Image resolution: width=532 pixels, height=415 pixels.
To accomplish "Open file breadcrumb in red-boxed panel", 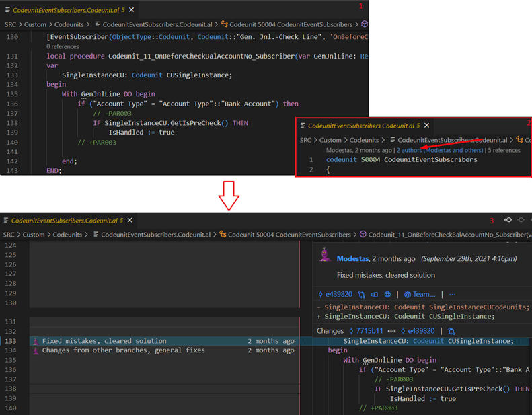I will [x=449, y=140].
